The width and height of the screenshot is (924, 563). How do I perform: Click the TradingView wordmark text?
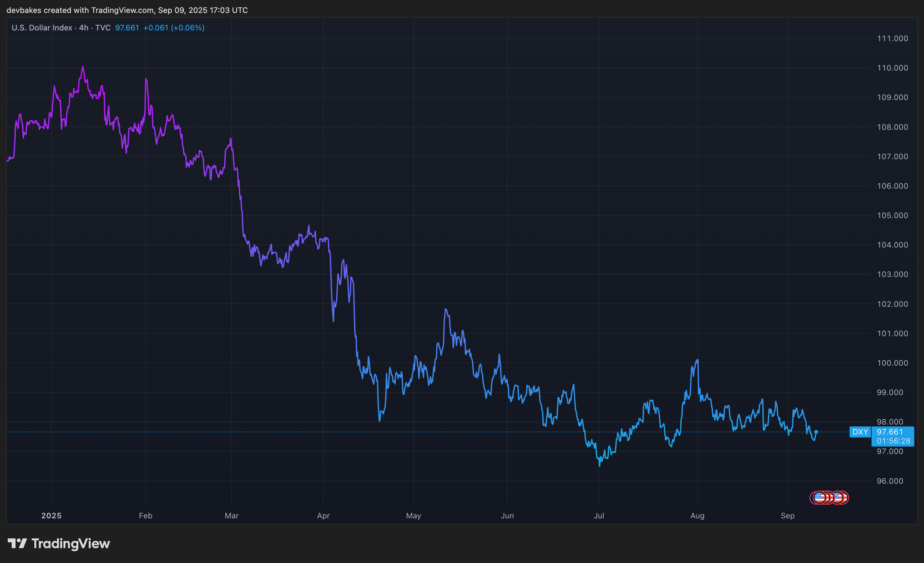coord(71,544)
